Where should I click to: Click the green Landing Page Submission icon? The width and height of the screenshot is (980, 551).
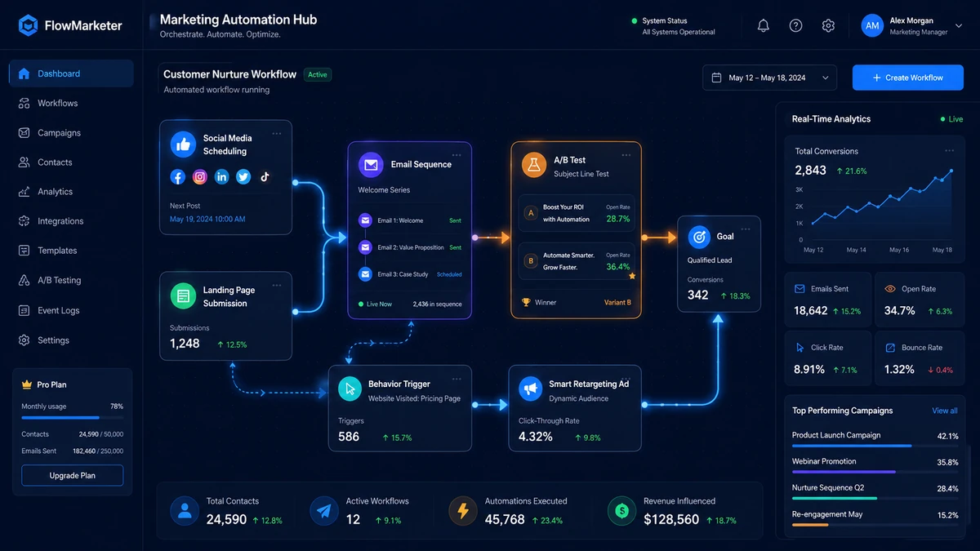[183, 296]
